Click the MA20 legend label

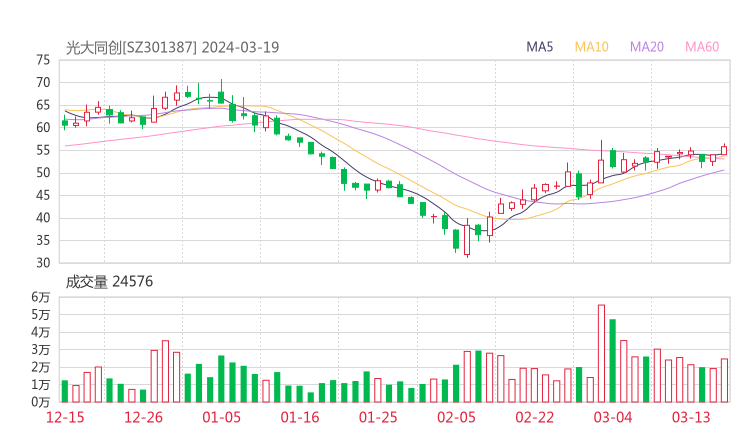click(x=647, y=47)
